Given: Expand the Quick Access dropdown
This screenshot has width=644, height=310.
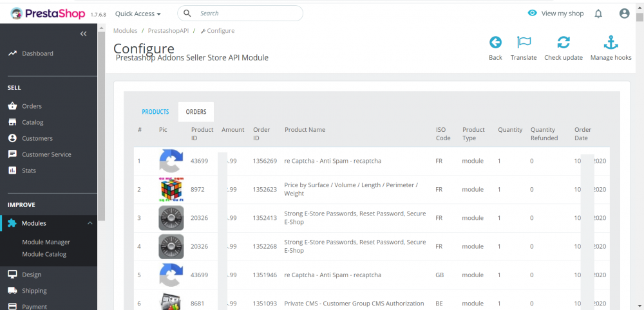Looking at the screenshot, I should [x=138, y=14].
